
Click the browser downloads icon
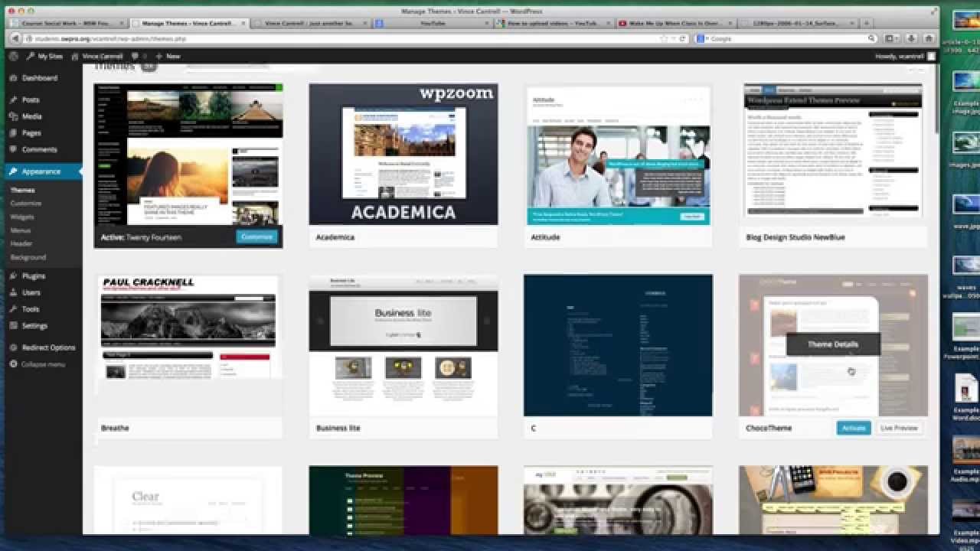911,38
